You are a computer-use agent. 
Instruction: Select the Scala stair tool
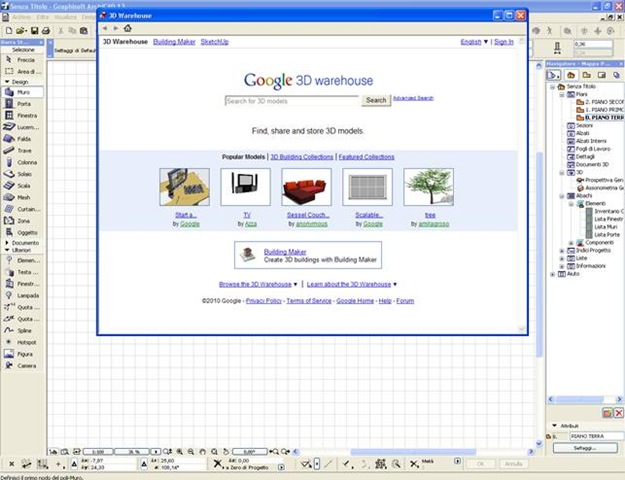tap(22, 186)
